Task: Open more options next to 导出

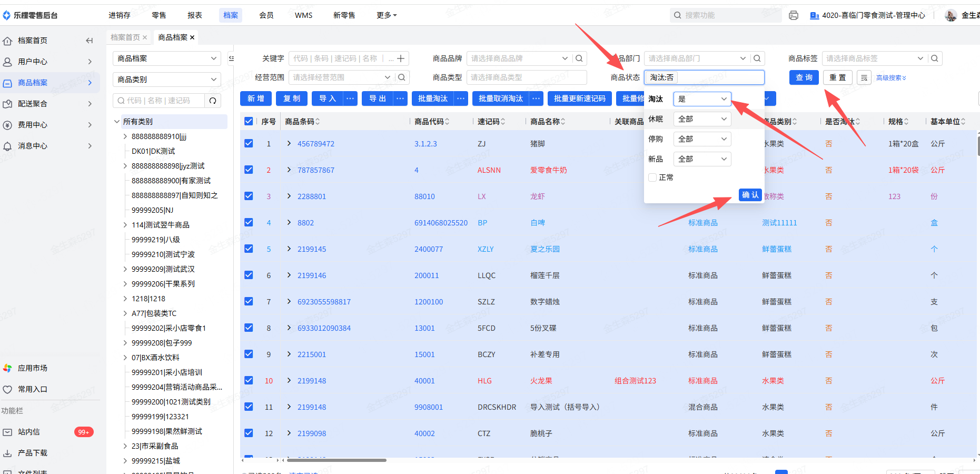Action: point(400,98)
